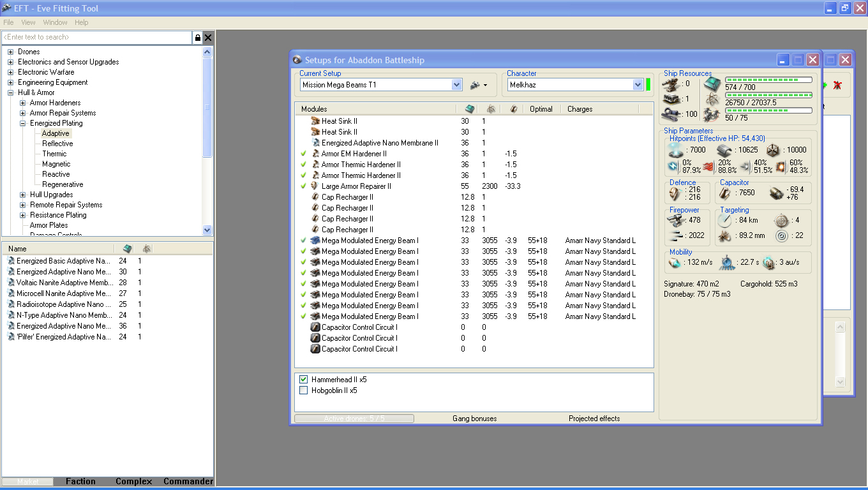Switch to the Faction tab

pos(80,482)
